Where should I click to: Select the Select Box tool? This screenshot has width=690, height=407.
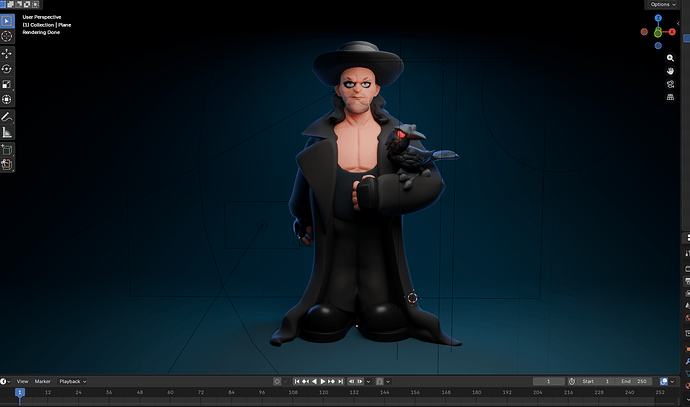tap(7, 21)
